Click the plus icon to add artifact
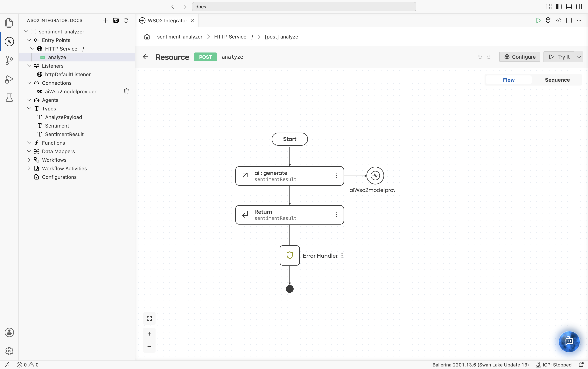The height and width of the screenshot is (369, 588). coord(105,20)
